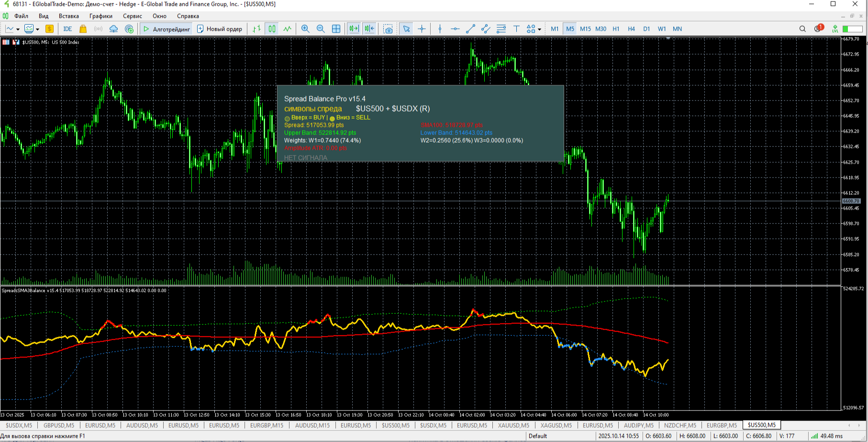Zoom out of the chart
868x442 pixels.
321,29
